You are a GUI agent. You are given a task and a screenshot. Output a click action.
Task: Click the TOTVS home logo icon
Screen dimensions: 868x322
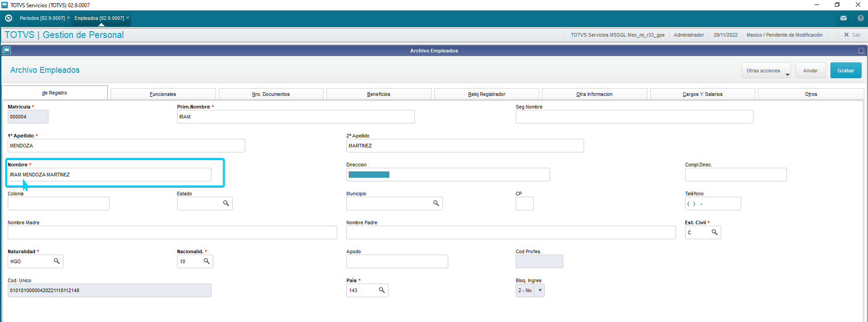point(8,18)
